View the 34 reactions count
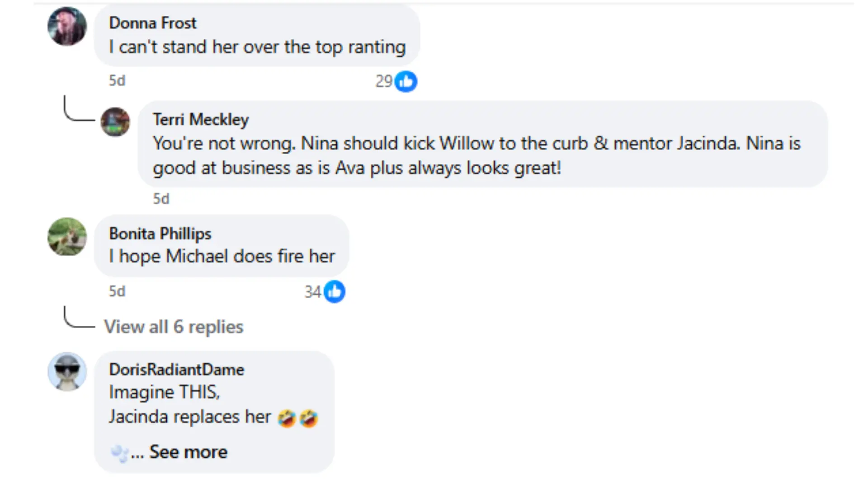 [312, 292]
